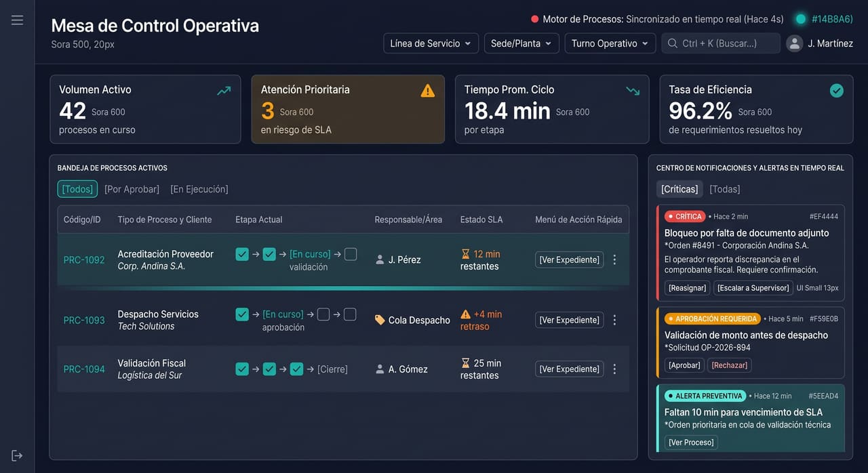This screenshot has width=868, height=473.
Task: Click the tag icon beside Cola Despacho
Action: [380, 320]
